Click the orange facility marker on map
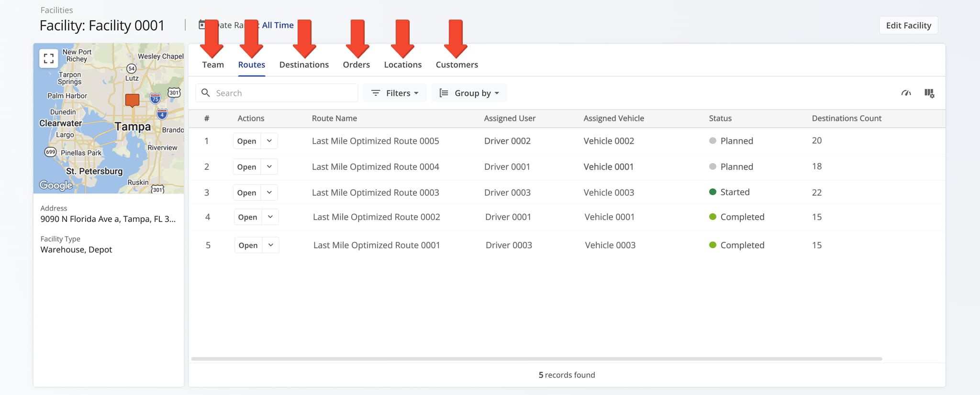Viewport: 980px width, 395px height. [132, 100]
